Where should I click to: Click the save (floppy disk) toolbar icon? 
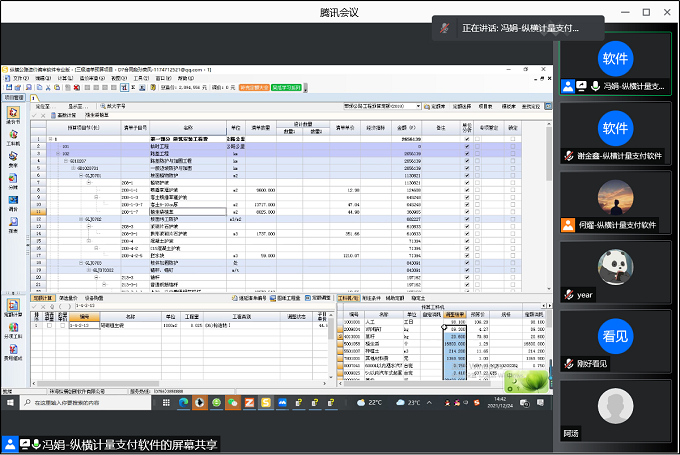[x=9, y=88]
